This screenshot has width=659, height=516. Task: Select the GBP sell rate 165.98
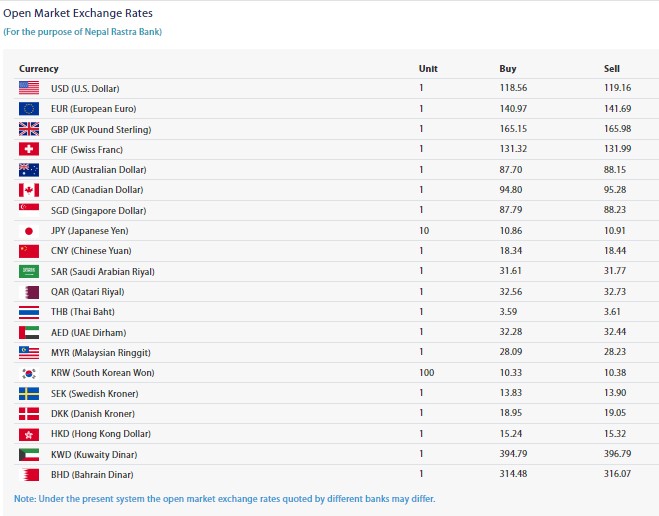pyautogui.click(x=617, y=129)
